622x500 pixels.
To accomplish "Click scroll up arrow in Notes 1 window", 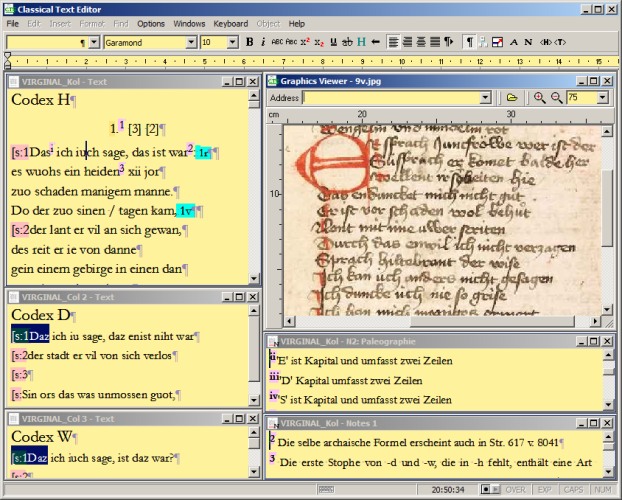I will (x=608, y=437).
